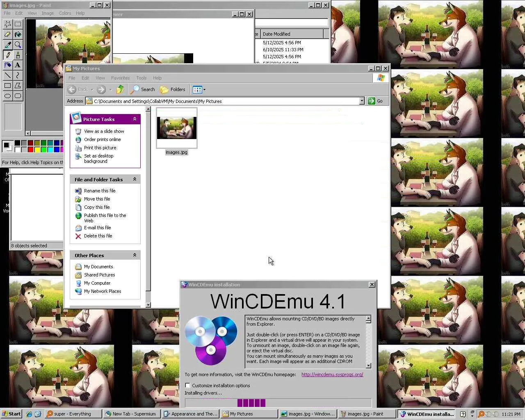Open My Computer from Other Places

[97, 283]
